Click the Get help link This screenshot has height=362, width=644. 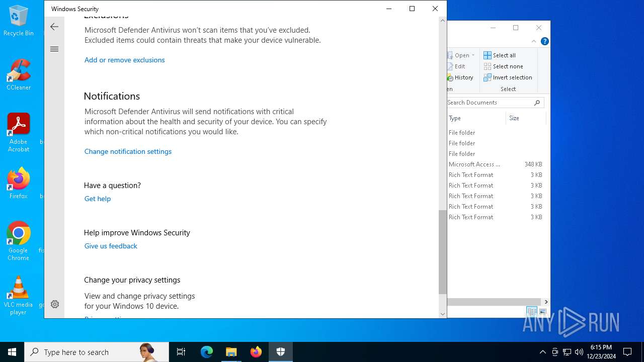pyautogui.click(x=98, y=199)
